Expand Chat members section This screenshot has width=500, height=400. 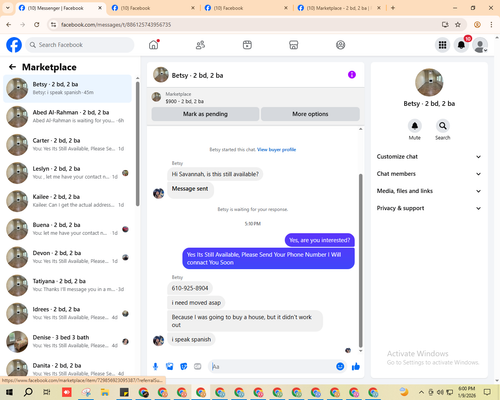429,174
